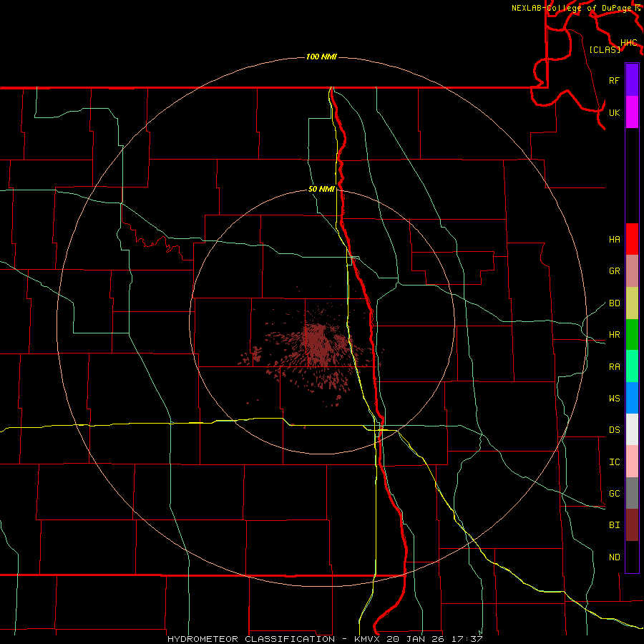Select the GC gray legend swatch
644x644 pixels.
click(x=632, y=493)
